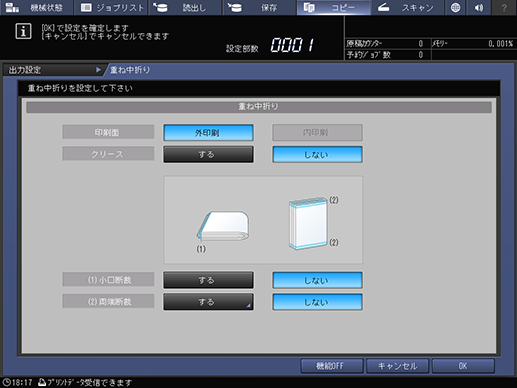
Task: Enable crease with クリース する button
Action: coord(208,155)
